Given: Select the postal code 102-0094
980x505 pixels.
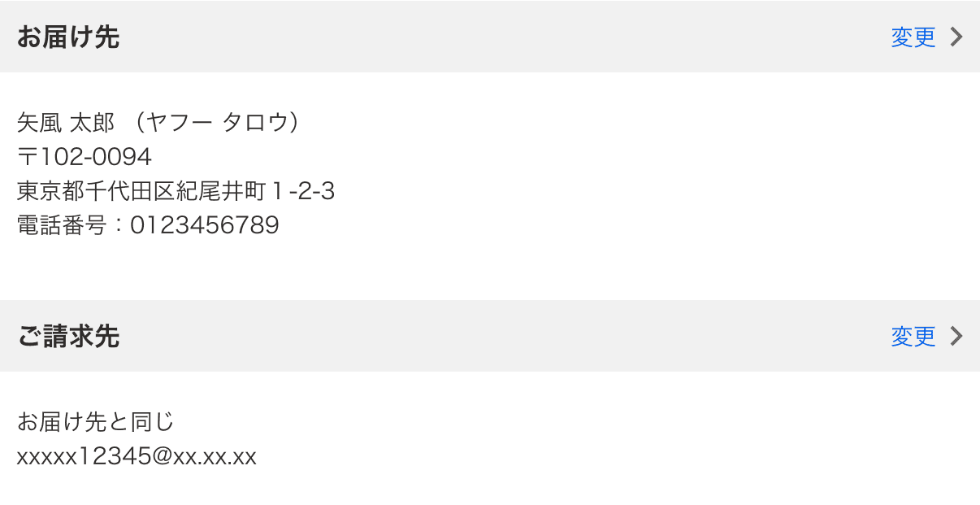Looking at the screenshot, I should click(96, 157).
